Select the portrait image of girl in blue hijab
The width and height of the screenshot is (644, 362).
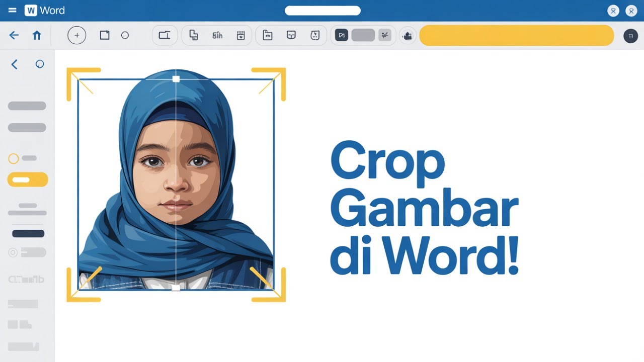point(176,179)
